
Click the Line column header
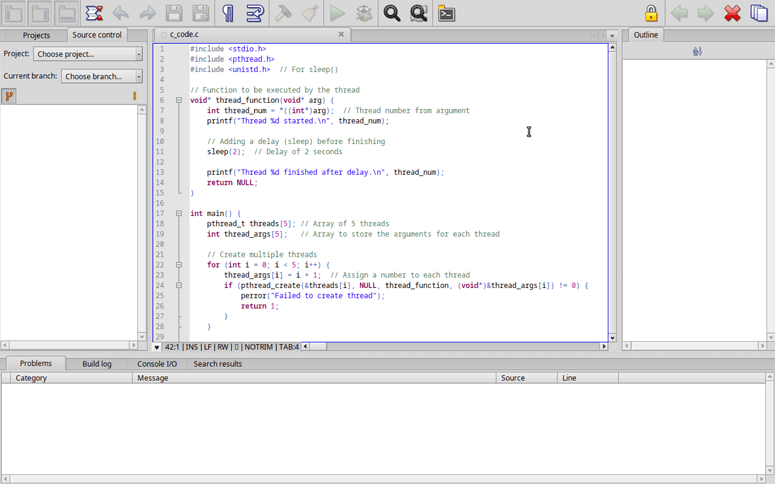coord(588,378)
